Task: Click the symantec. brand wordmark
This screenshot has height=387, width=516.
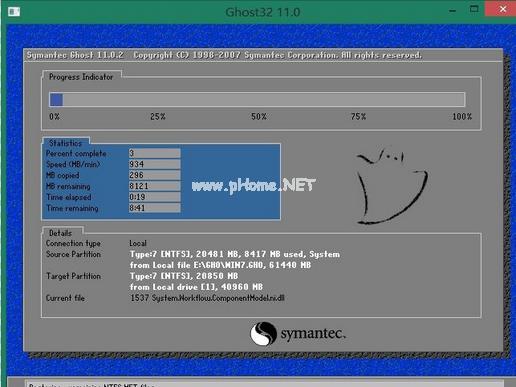Action: tap(313, 334)
